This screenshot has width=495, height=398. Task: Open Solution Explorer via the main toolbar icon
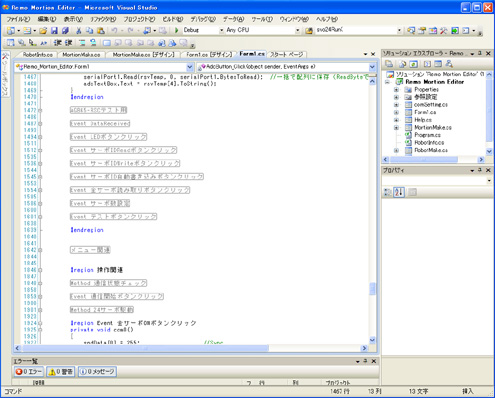point(411,31)
